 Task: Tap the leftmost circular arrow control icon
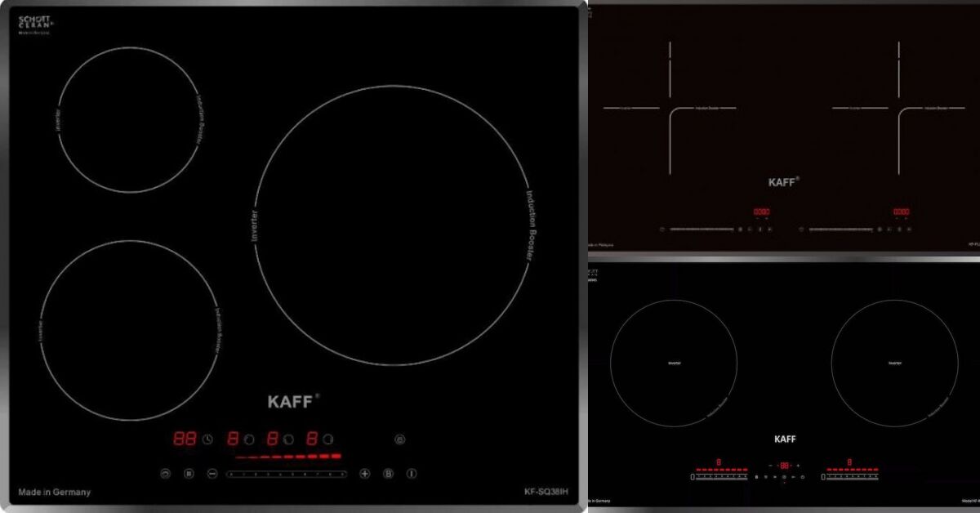click(165, 473)
